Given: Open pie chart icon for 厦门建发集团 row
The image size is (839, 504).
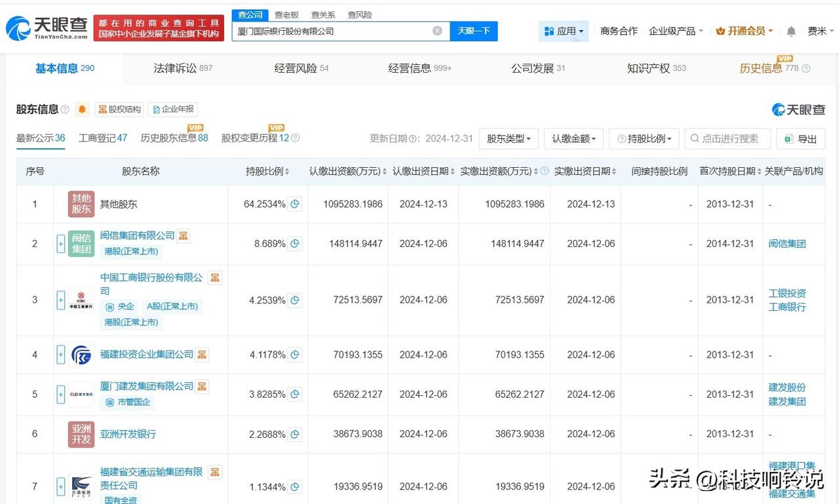Looking at the screenshot, I should [295, 395].
